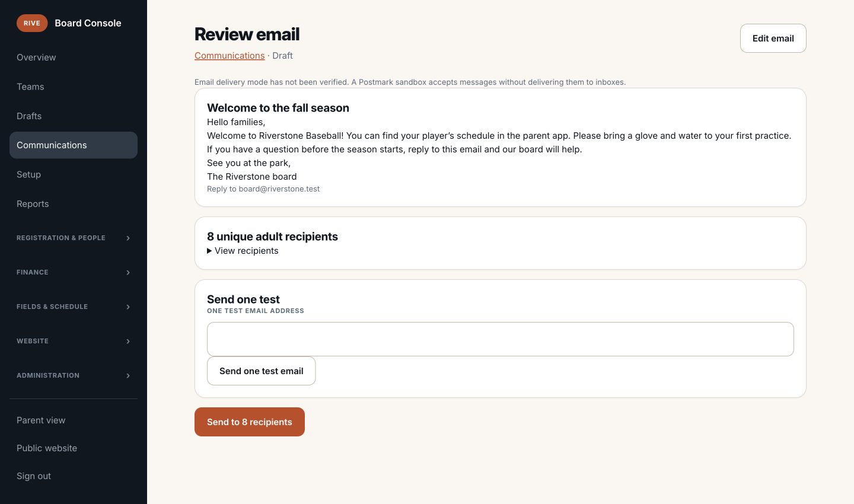Click the RIVE logo badge
Image resolution: width=854 pixels, height=504 pixels.
click(x=32, y=23)
